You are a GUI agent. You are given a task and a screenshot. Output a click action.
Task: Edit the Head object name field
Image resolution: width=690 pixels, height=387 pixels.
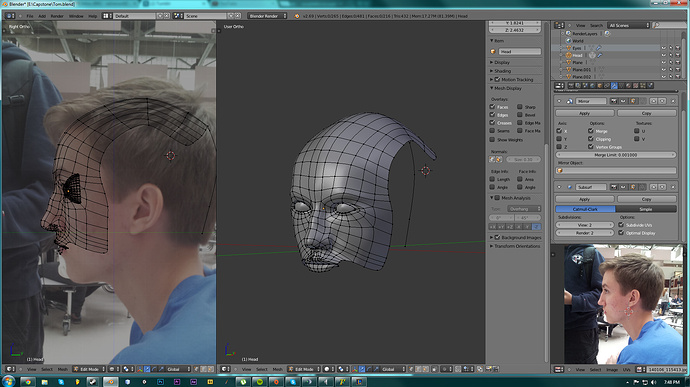[520, 52]
